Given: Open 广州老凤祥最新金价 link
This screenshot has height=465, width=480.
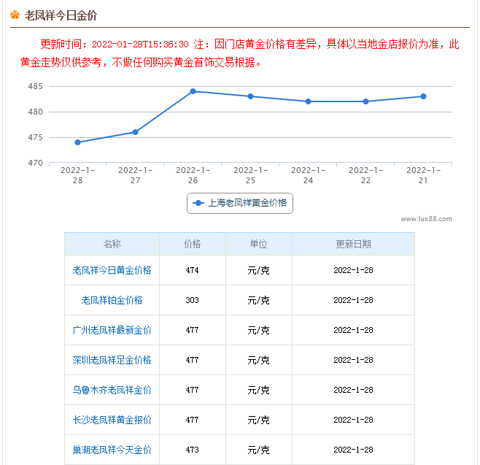Looking at the screenshot, I should pos(112,330).
